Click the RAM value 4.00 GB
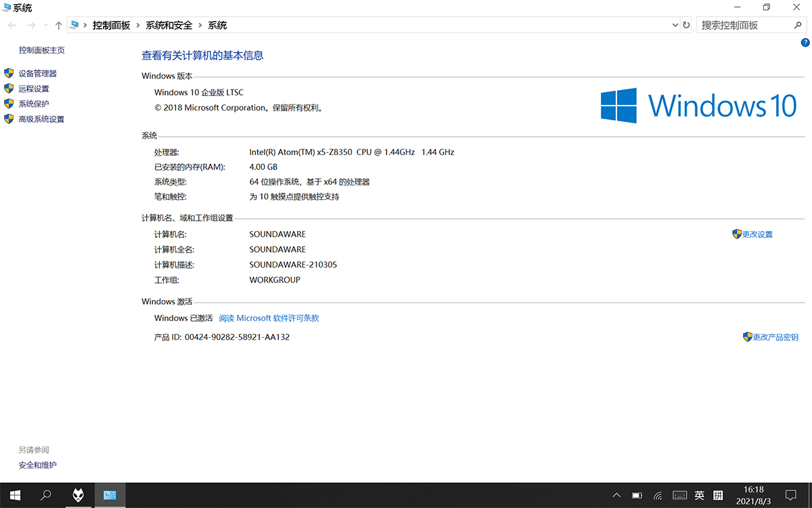 (x=263, y=167)
